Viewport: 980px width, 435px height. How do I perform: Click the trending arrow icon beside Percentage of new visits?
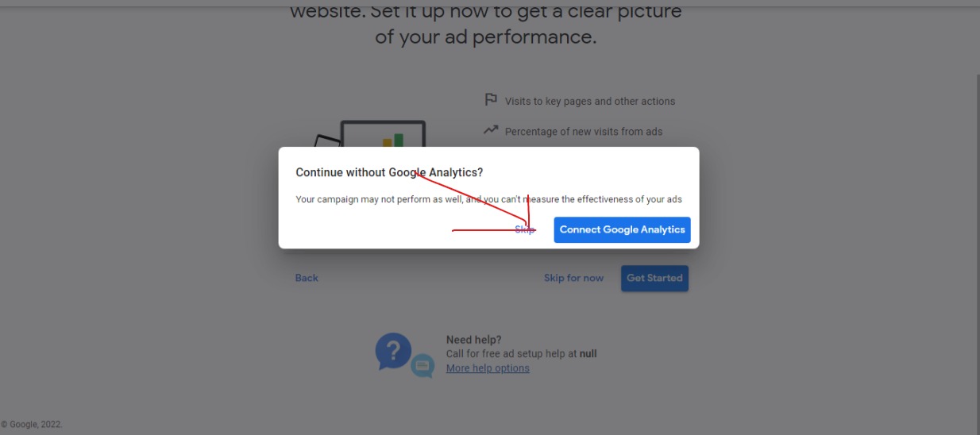coord(491,130)
